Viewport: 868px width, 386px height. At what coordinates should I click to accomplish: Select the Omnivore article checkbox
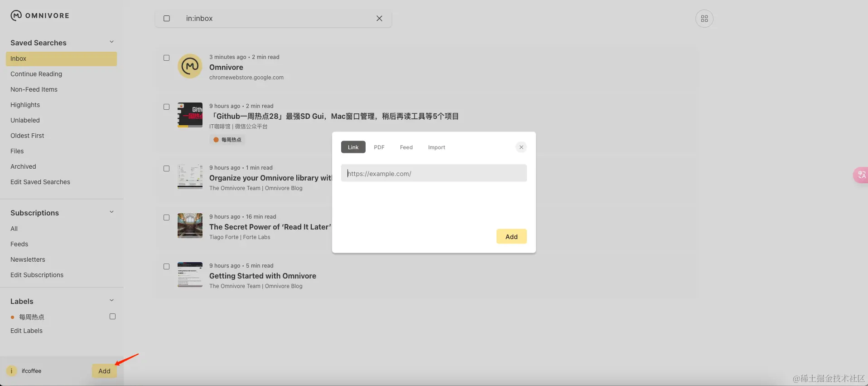pyautogui.click(x=166, y=58)
